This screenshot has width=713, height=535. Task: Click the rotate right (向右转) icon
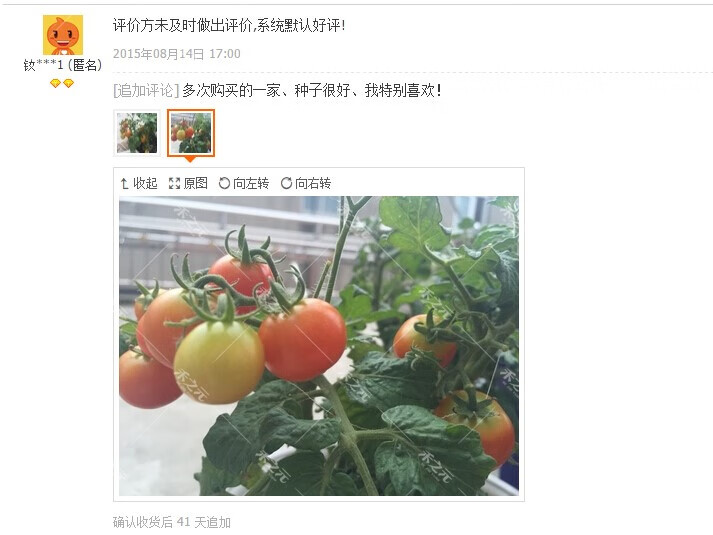[x=286, y=183]
